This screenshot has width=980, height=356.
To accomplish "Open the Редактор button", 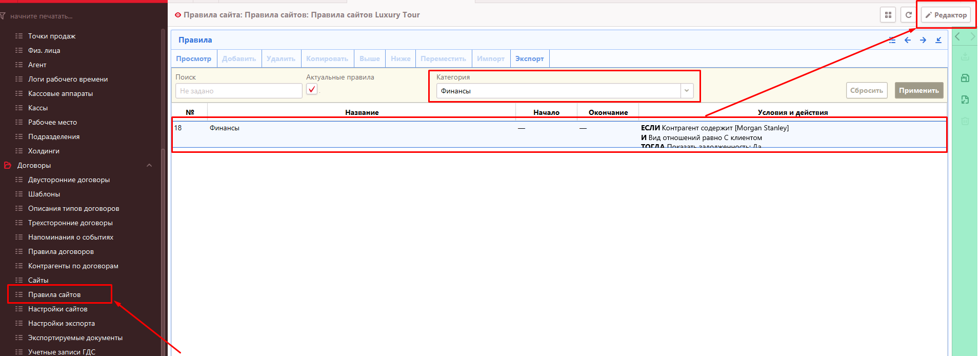I will (946, 15).
